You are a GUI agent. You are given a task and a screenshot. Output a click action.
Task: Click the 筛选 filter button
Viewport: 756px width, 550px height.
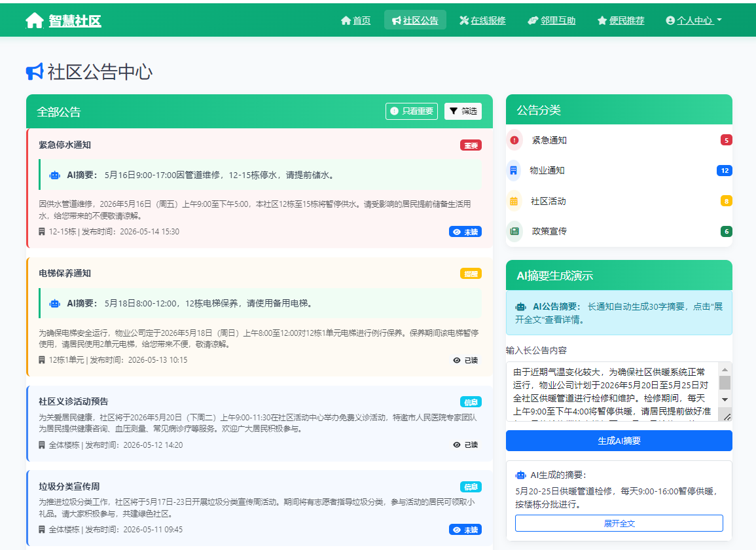[463, 111]
